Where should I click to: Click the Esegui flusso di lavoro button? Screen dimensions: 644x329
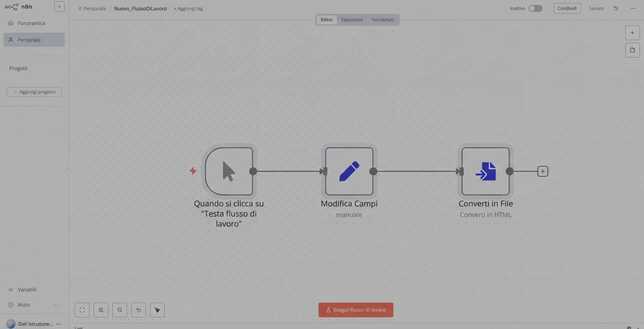point(356,310)
